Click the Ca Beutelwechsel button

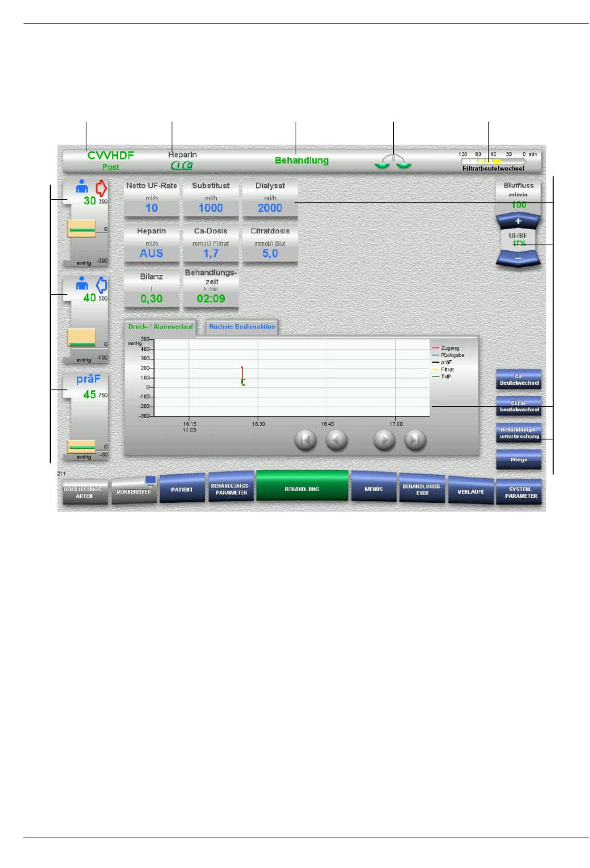pos(519,379)
